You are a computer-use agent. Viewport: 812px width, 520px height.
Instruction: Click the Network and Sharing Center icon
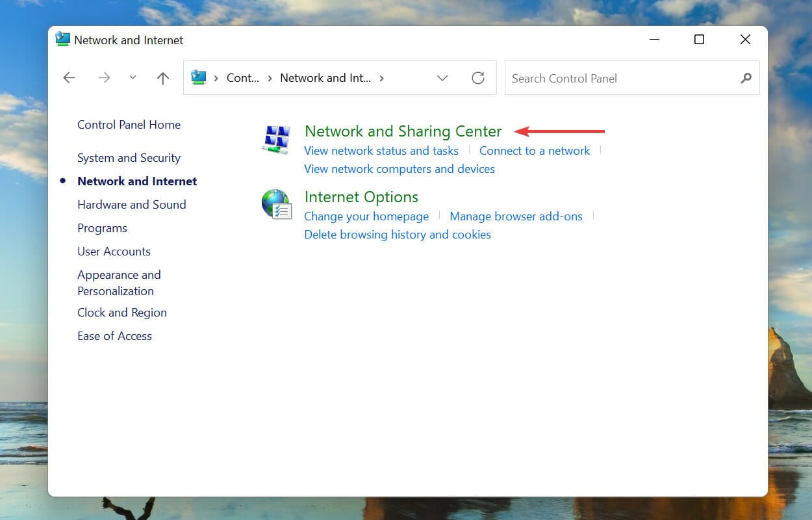point(276,140)
